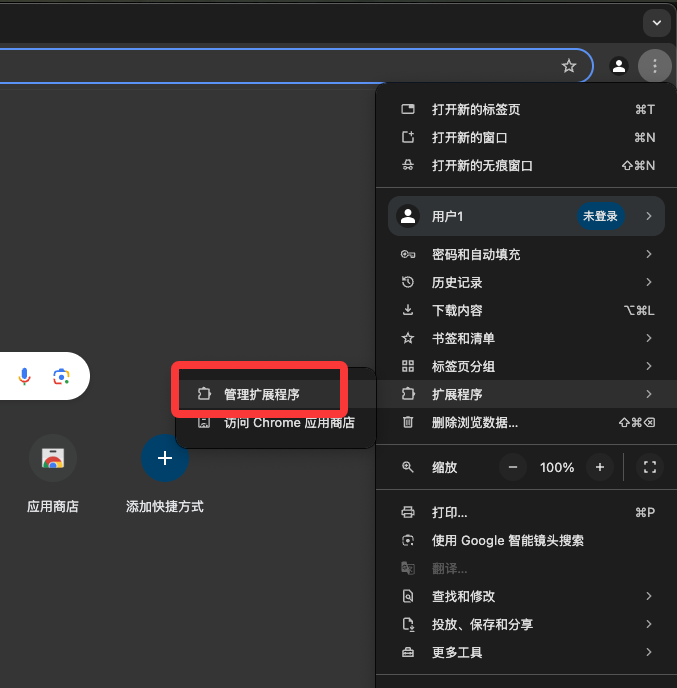The width and height of the screenshot is (677, 688).
Task: Choose 打开新的无痕窗口 from the menu
Action: tap(527, 165)
